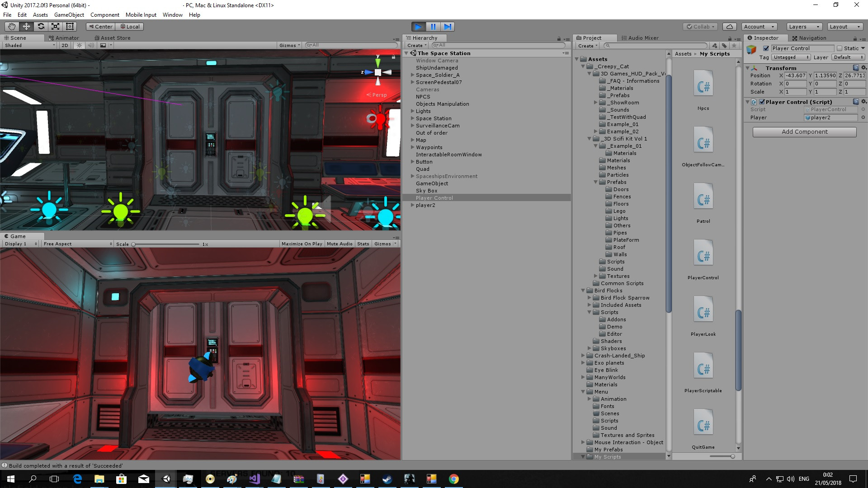868x488 pixels.
Task: Open the GameObject menu
Action: point(69,15)
